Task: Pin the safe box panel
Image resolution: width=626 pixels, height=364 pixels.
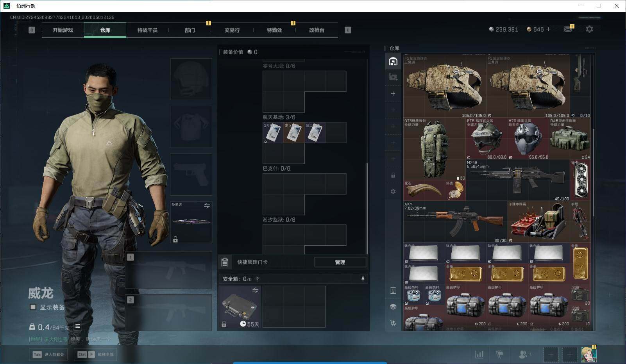Action: click(x=363, y=279)
